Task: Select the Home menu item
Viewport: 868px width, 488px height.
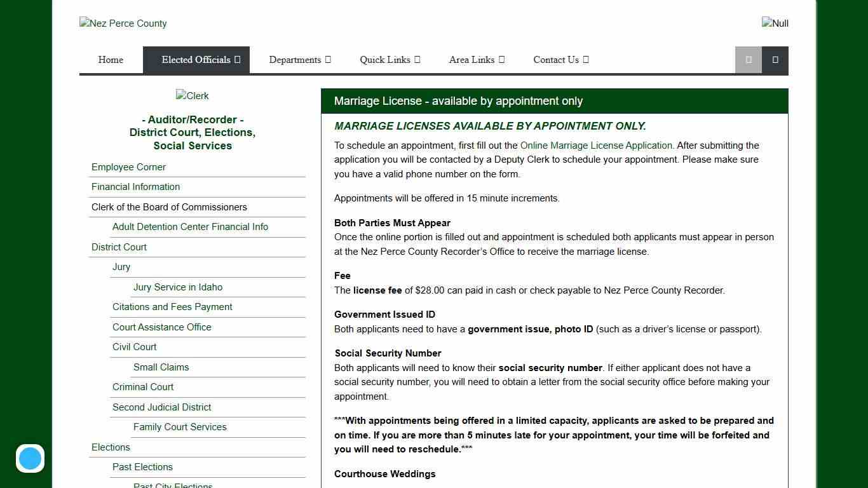Action: tap(111, 59)
